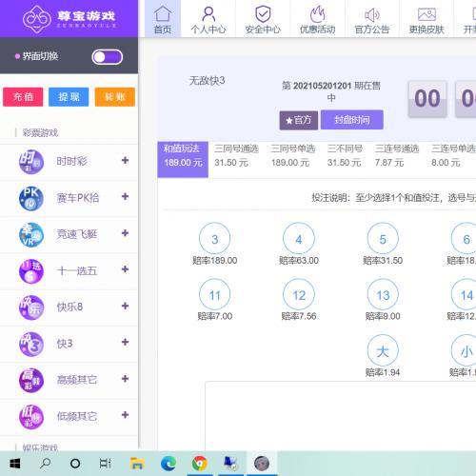Expand 低频其它 with plus sign

125,414
